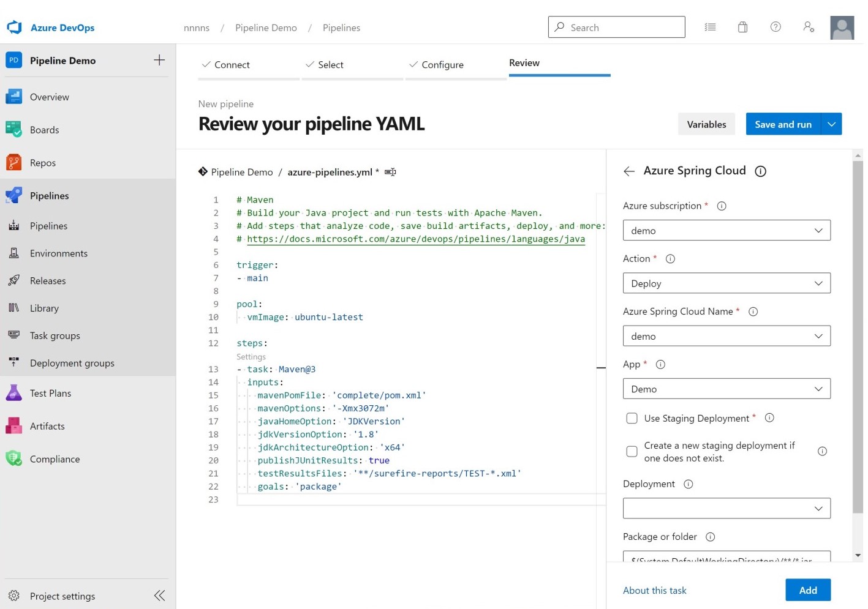868x609 pixels.
Task: Click Pipelines breadcrumb in header
Action: click(x=341, y=28)
